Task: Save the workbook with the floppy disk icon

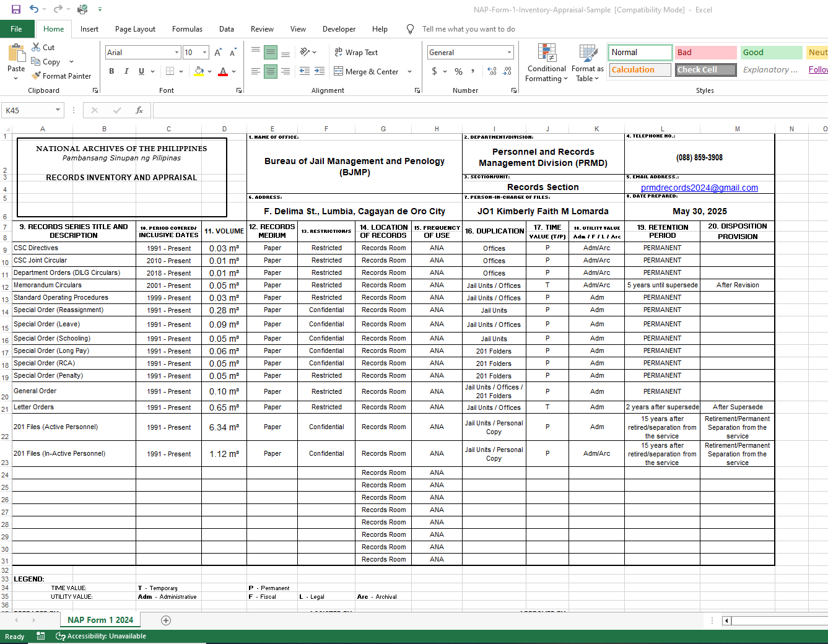Action: tap(16, 9)
